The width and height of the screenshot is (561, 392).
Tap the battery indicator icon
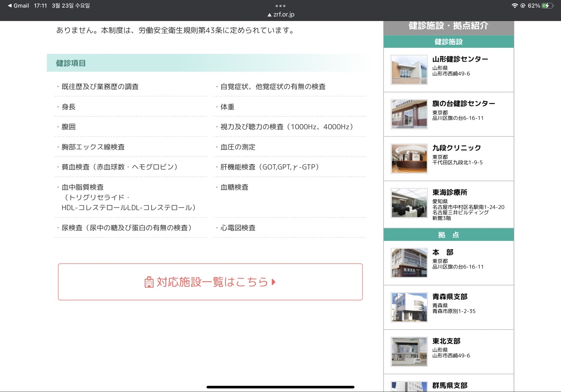(547, 5)
